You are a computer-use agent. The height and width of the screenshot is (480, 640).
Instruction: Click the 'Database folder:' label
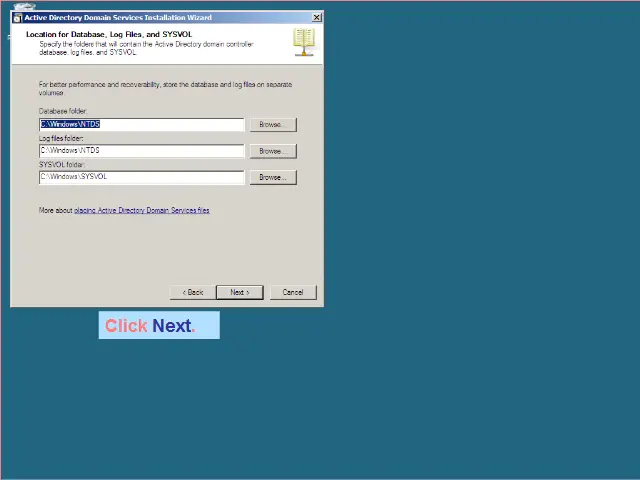(x=63, y=111)
